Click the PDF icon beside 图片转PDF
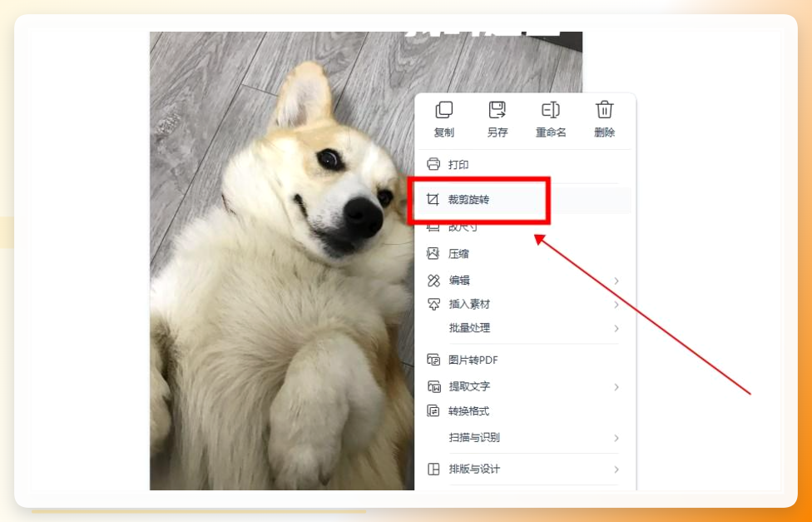This screenshot has width=812, height=522. [x=433, y=360]
